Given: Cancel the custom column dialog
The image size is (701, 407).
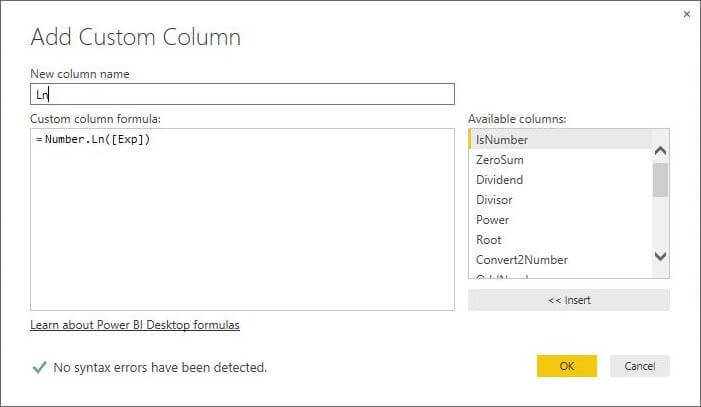Looking at the screenshot, I should 639,366.
